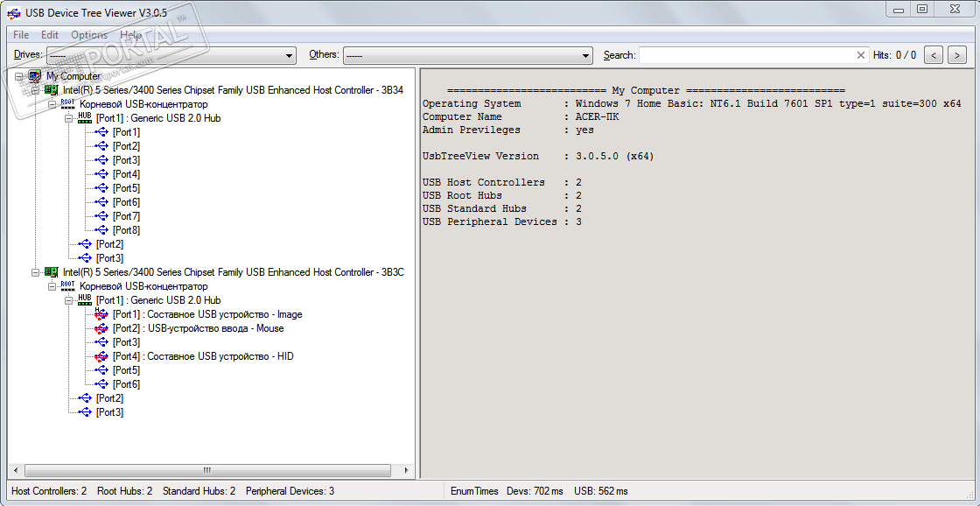Collapse the 3B3C host controller node
The image size is (980, 506).
click(x=35, y=273)
